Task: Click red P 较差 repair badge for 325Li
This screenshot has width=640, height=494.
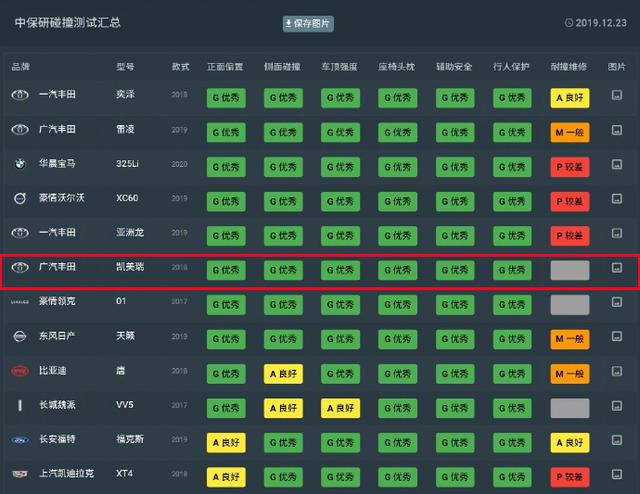Action: tap(570, 167)
